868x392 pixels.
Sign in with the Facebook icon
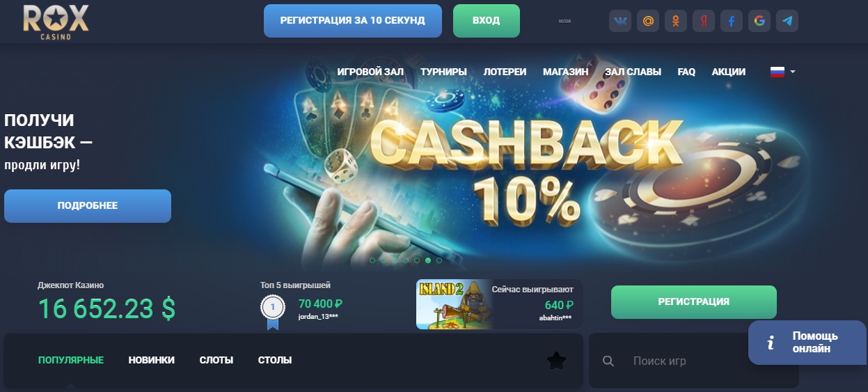click(732, 21)
